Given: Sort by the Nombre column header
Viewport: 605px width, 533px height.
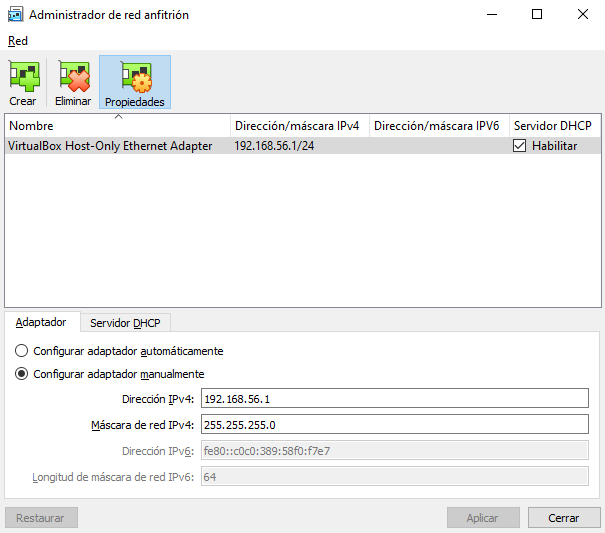Looking at the screenshot, I should click(x=116, y=126).
